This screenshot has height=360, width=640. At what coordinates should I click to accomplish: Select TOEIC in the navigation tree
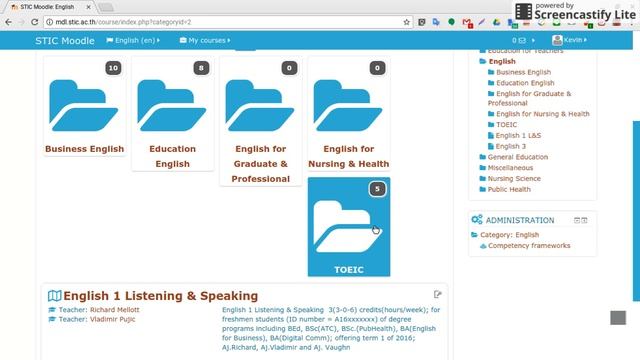pyautogui.click(x=506, y=124)
